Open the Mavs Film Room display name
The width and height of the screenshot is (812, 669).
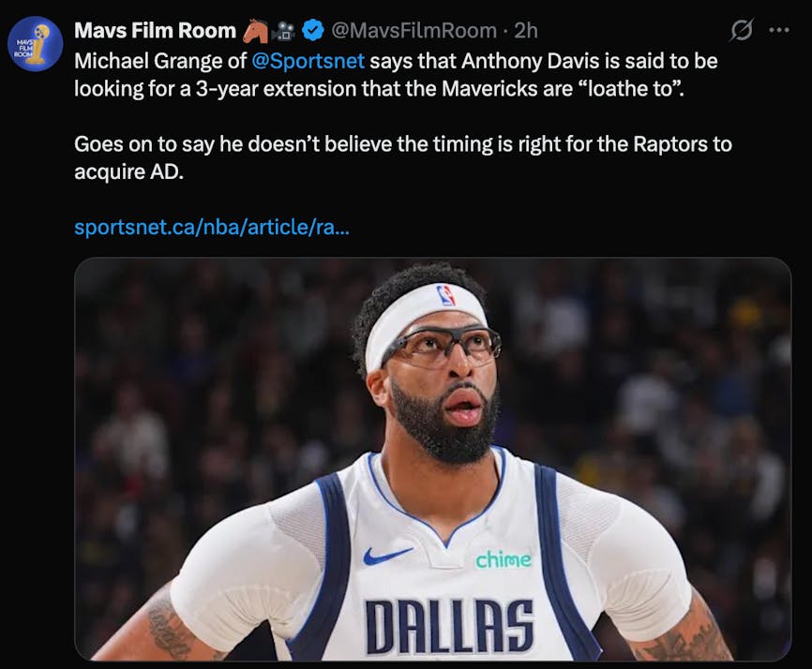click(x=156, y=31)
